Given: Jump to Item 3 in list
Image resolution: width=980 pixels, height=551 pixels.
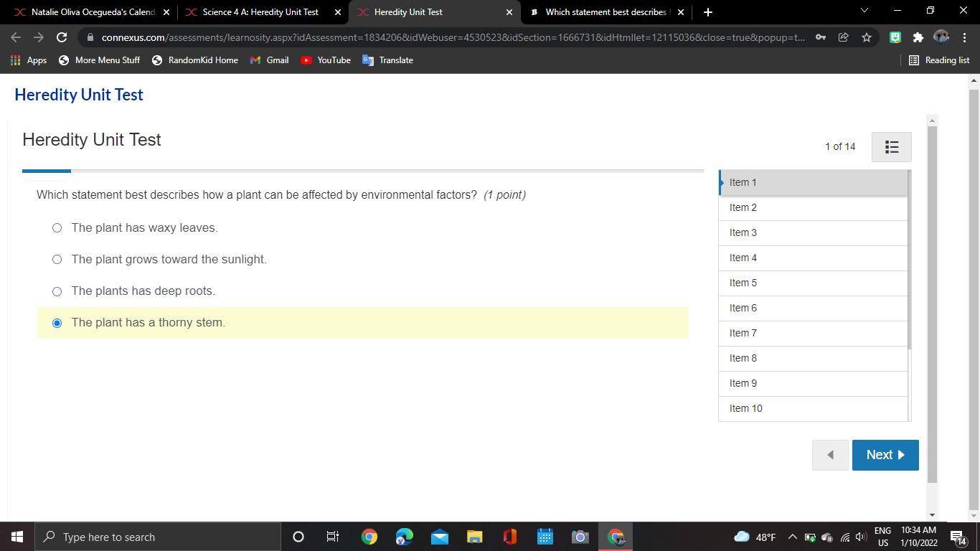Looking at the screenshot, I should (x=814, y=233).
